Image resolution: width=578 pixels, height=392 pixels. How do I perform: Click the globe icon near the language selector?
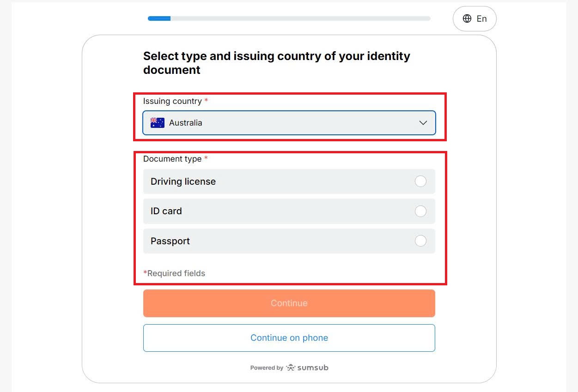click(467, 18)
